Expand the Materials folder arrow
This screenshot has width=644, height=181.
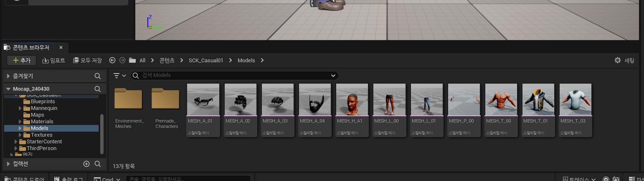[20, 122]
